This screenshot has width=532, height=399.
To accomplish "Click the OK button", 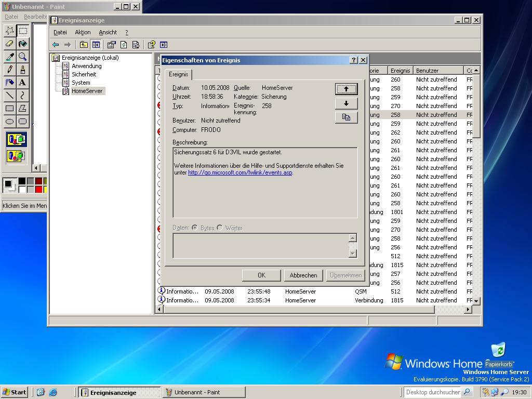I will click(261, 275).
